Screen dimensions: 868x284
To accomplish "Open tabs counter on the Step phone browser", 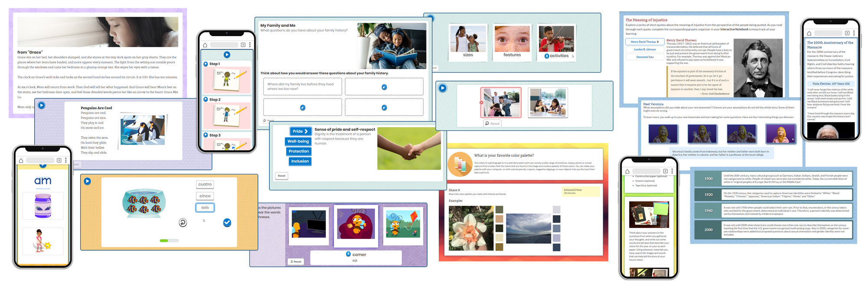I will click(243, 45).
